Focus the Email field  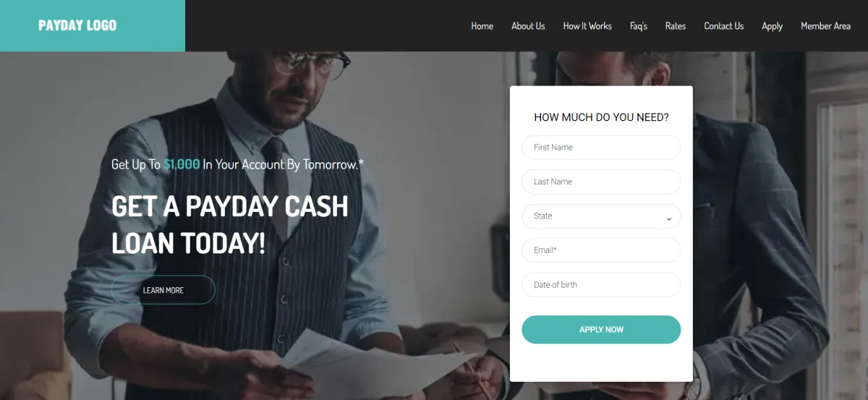601,250
